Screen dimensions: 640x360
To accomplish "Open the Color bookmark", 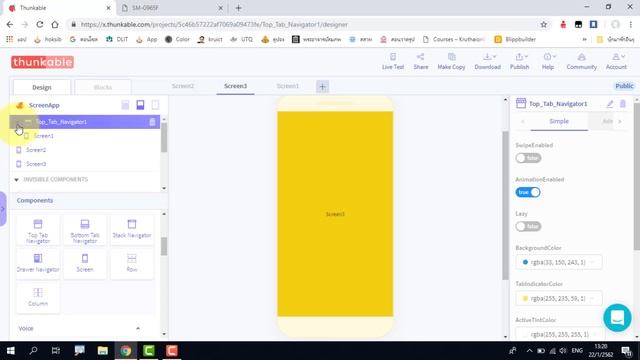I will [x=177, y=39].
